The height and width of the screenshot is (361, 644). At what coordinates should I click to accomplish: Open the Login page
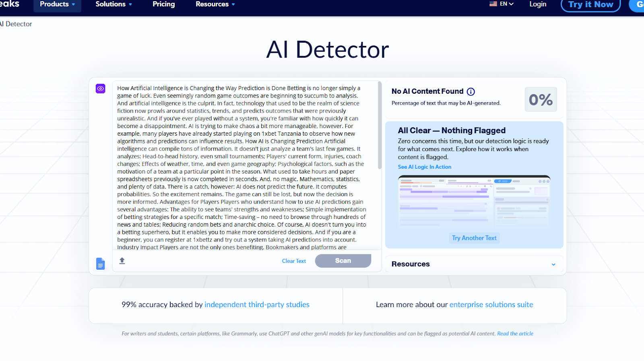pos(538,4)
